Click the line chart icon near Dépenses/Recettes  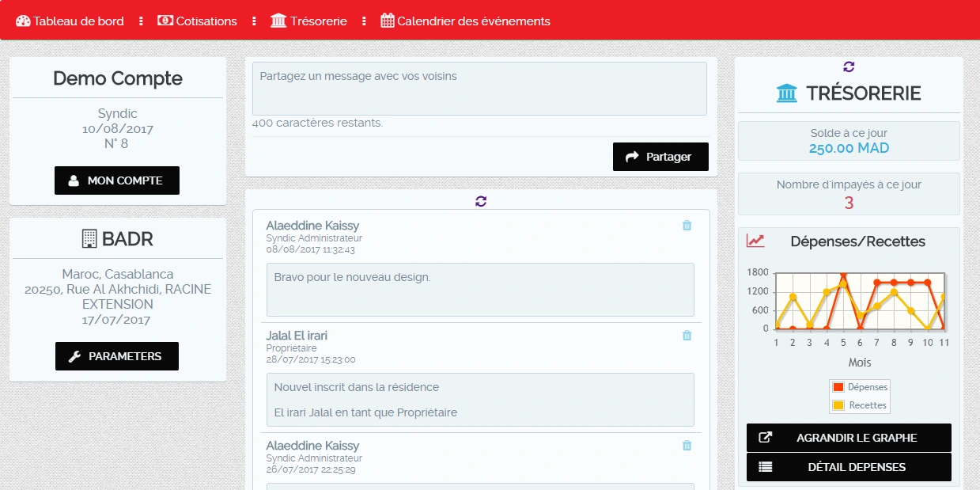755,241
